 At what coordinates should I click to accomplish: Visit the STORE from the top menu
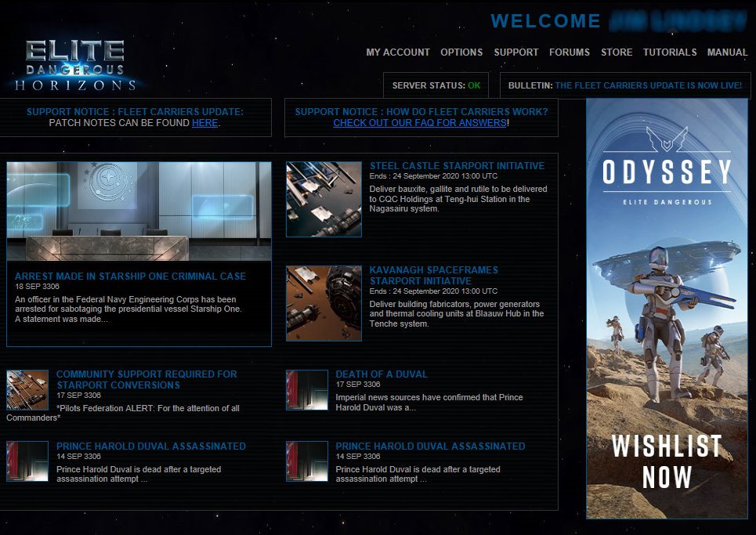617,52
